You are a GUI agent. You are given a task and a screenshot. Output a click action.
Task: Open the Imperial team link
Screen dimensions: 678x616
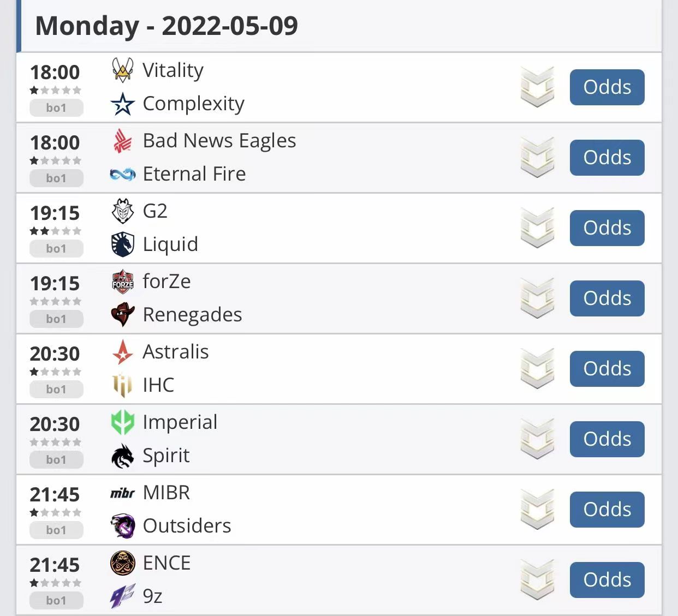[x=180, y=422]
